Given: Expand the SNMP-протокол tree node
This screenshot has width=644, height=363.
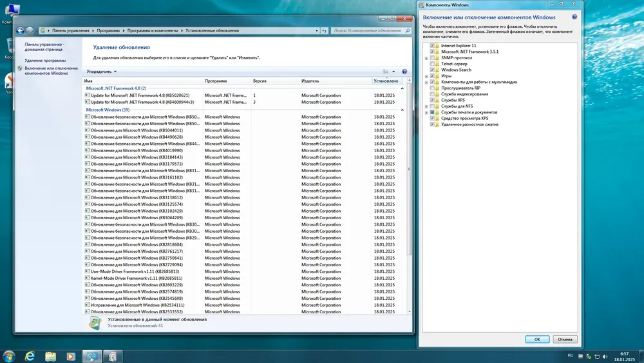Looking at the screenshot, I should pyautogui.click(x=426, y=58).
